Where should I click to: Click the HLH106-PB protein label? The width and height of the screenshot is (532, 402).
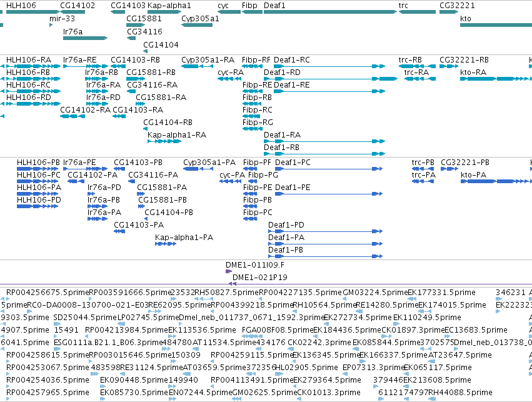pyautogui.click(x=38, y=163)
